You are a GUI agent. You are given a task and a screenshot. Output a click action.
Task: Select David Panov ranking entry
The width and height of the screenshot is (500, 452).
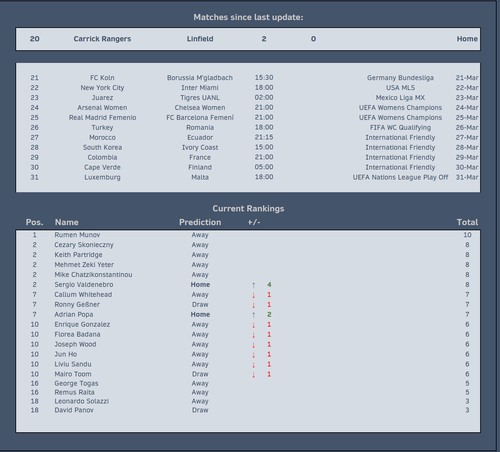point(74,410)
